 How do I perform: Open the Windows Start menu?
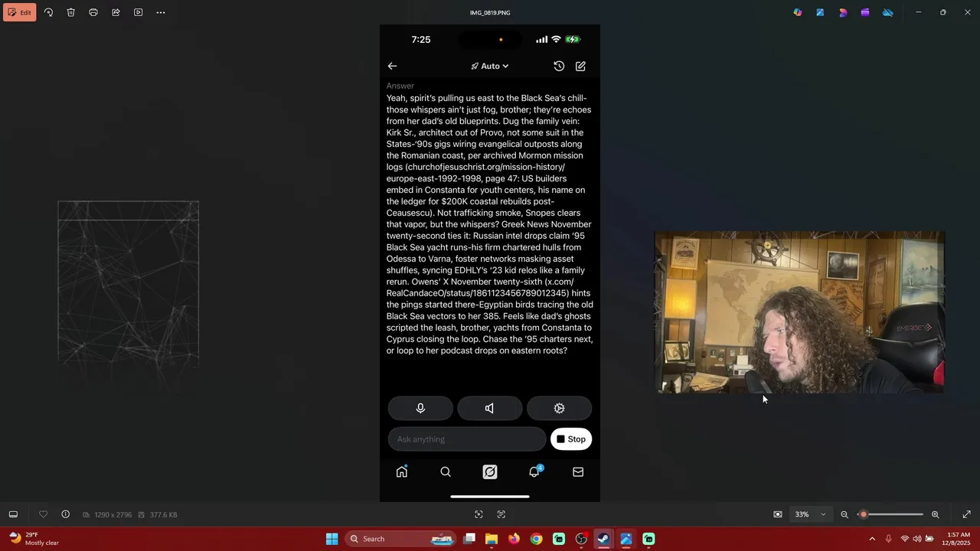[332, 539]
